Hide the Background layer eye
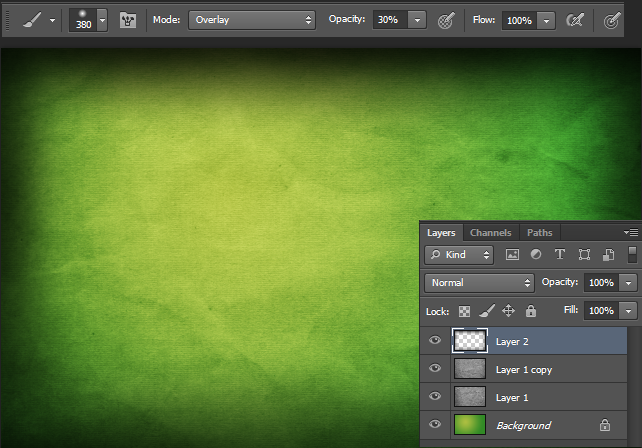642x448 pixels. pos(435,424)
